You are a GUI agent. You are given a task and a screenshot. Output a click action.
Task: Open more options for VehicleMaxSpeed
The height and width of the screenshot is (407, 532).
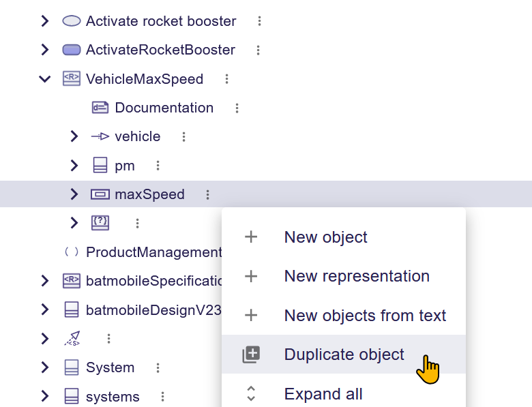pyautogui.click(x=226, y=79)
